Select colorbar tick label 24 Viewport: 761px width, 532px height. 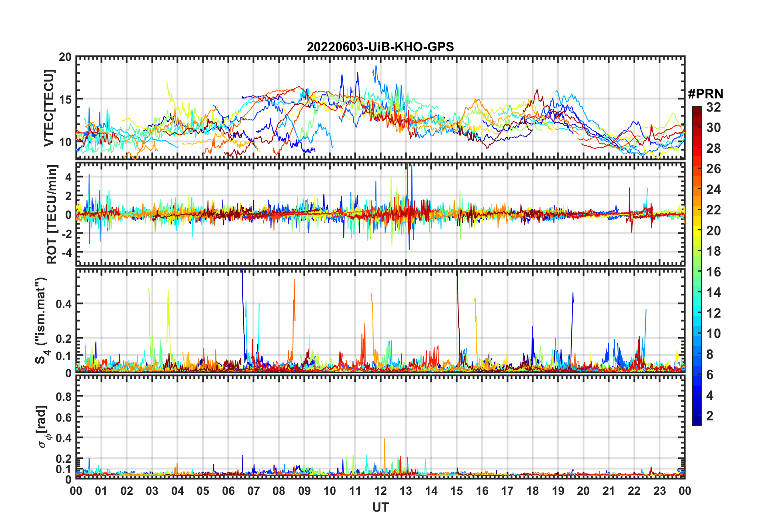click(713, 190)
